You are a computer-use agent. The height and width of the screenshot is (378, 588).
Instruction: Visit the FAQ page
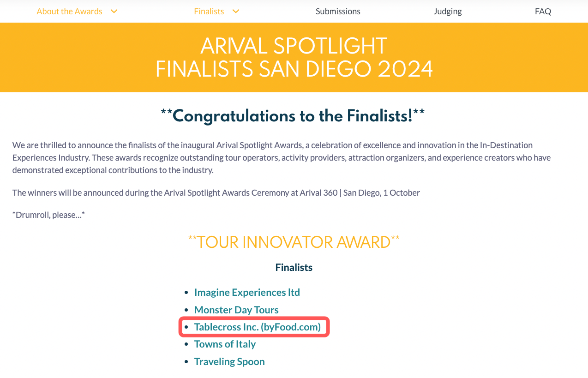click(543, 12)
